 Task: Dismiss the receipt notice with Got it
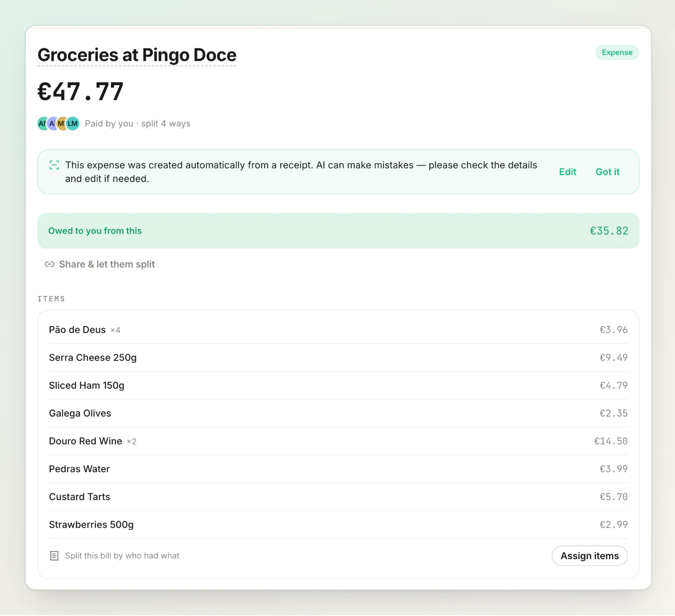point(607,172)
